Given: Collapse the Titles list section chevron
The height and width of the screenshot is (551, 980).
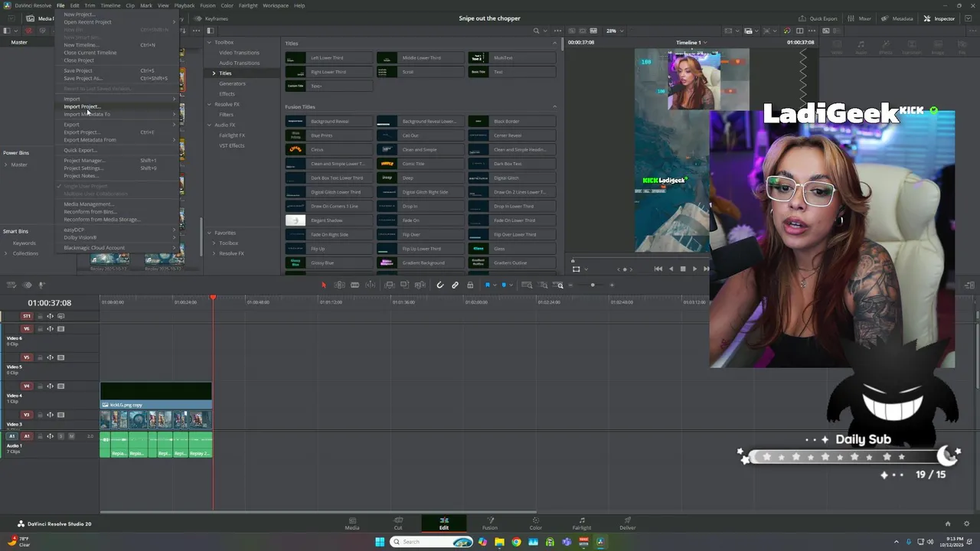Looking at the screenshot, I should point(554,43).
